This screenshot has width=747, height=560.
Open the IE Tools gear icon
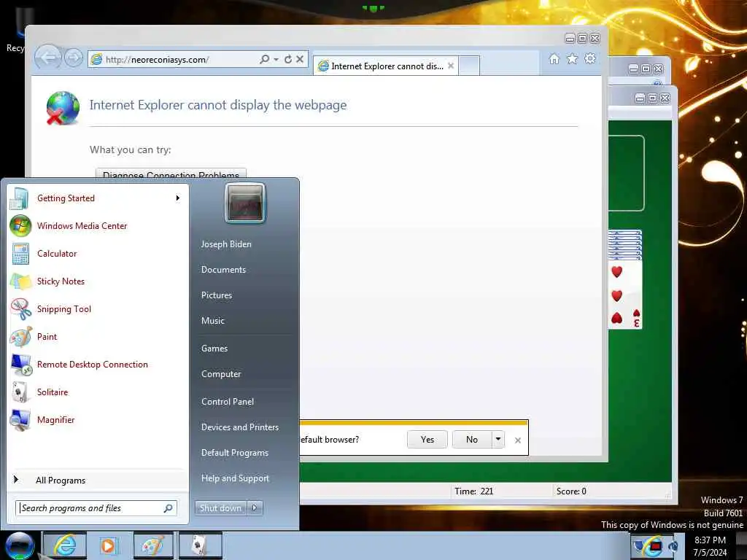(589, 58)
